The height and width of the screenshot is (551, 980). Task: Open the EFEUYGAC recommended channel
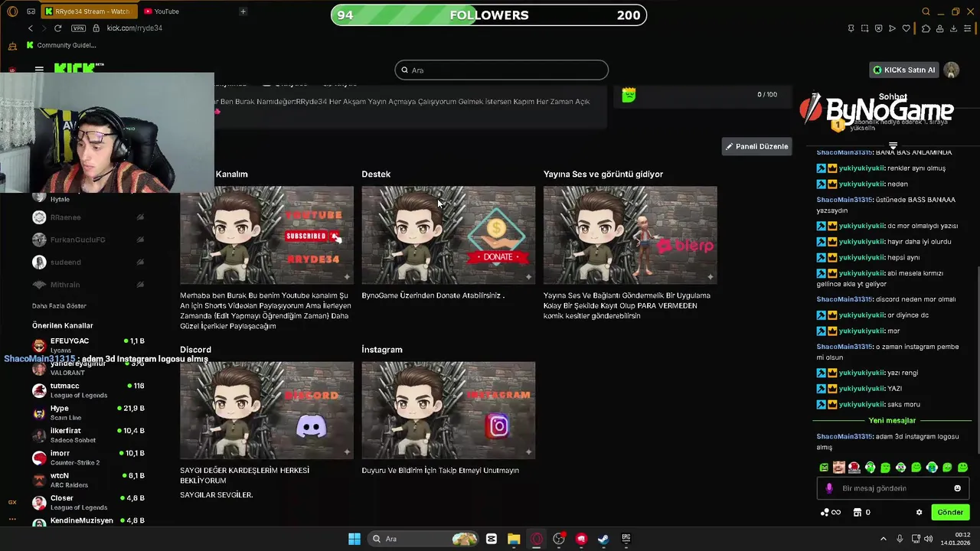(88, 344)
